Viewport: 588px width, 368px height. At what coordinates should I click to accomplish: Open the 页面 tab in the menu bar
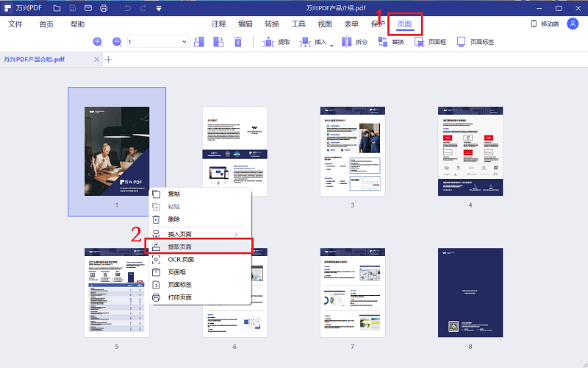point(404,24)
